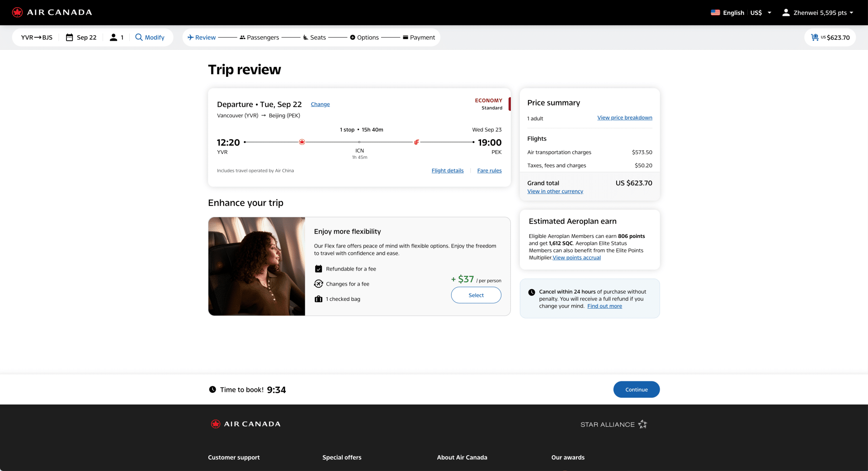Expand the Zhenwei account menu arrow

[x=851, y=13]
